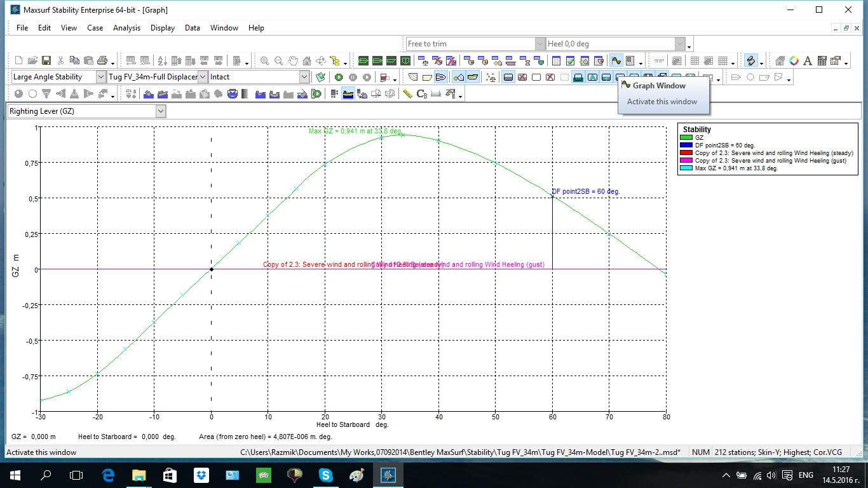Click the Pause analysis button
The image size is (868, 488).
pyautogui.click(x=353, y=77)
